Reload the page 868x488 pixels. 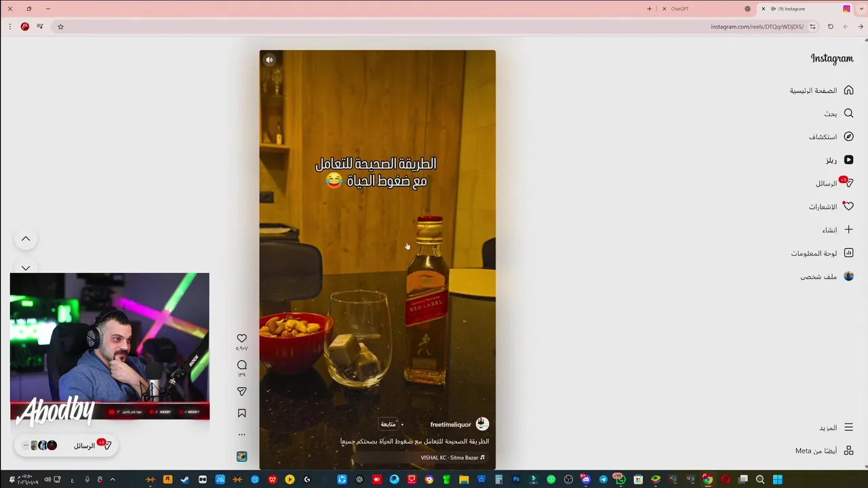[x=830, y=26]
